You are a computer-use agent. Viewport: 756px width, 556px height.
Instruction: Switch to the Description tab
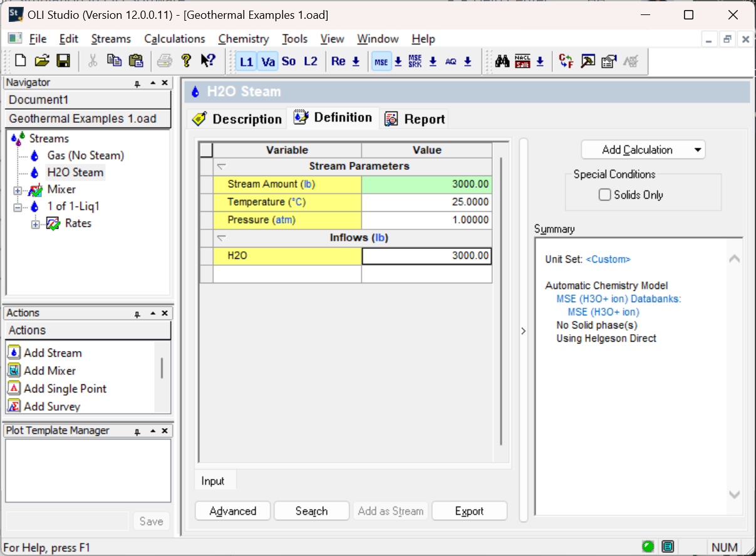pyautogui.click(x=237, y=119)
